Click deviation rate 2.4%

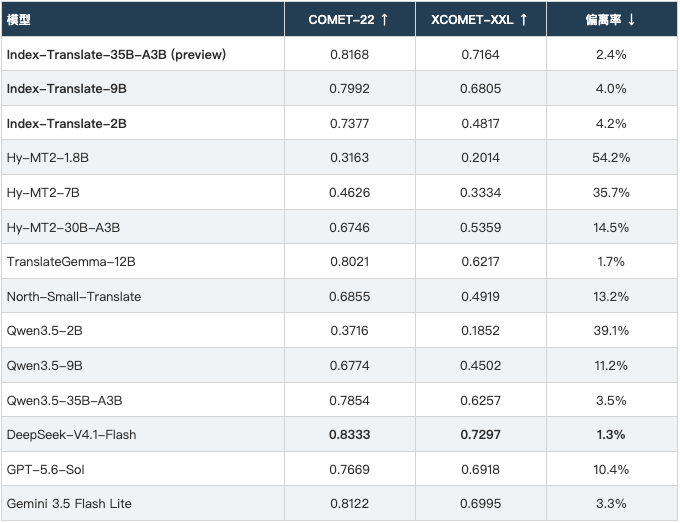[x=611, y=55]
